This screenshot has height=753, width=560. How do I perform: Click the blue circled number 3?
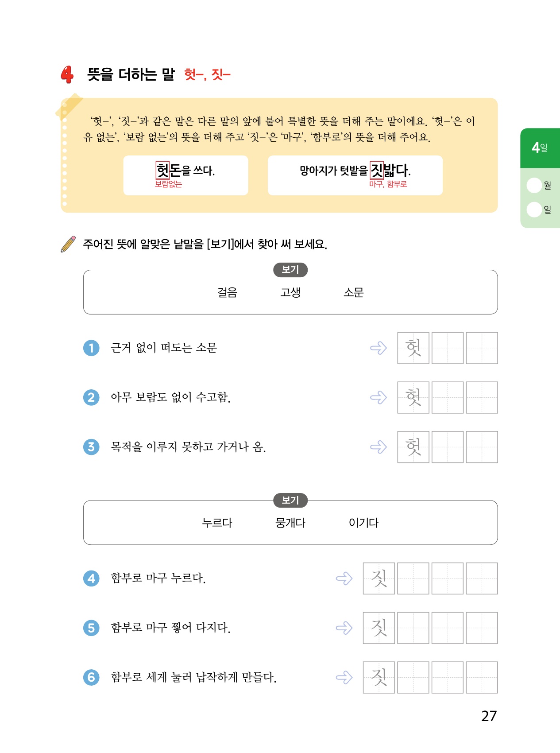[91, 447]
